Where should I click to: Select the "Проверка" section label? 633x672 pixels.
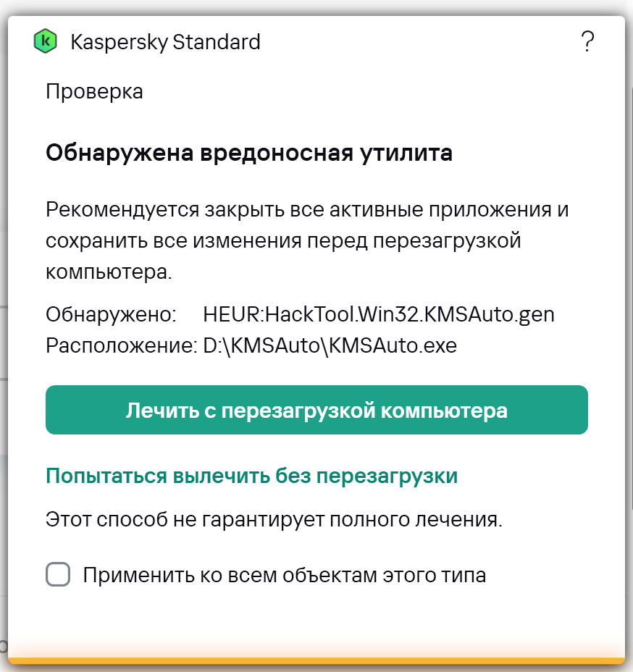(94, 92)
